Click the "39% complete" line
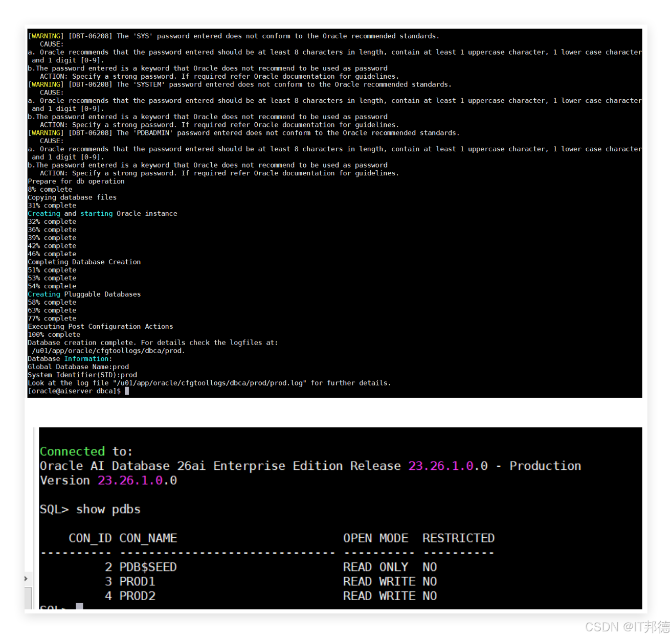The width and height of the screenshot is (672, 638). point(52,238)
